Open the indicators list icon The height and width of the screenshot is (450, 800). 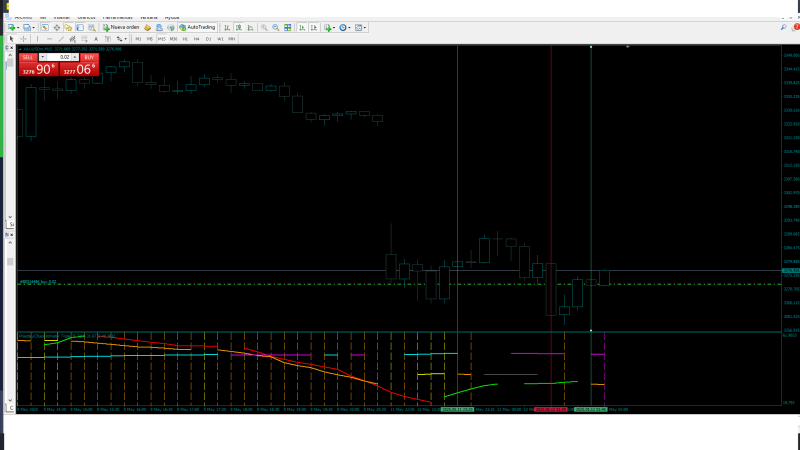tap(327, 28)
